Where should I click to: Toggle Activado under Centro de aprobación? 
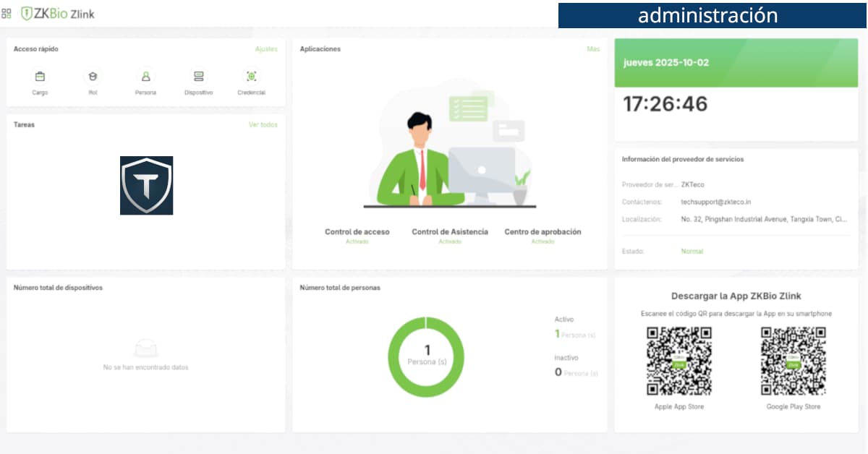tap(542, 241)
